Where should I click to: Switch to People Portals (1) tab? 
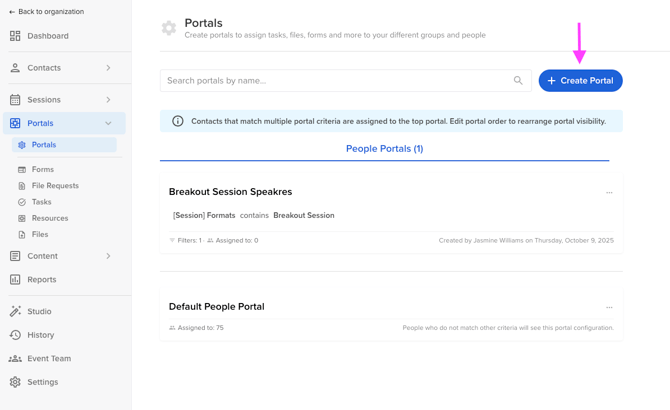click(x=384, y=149)
